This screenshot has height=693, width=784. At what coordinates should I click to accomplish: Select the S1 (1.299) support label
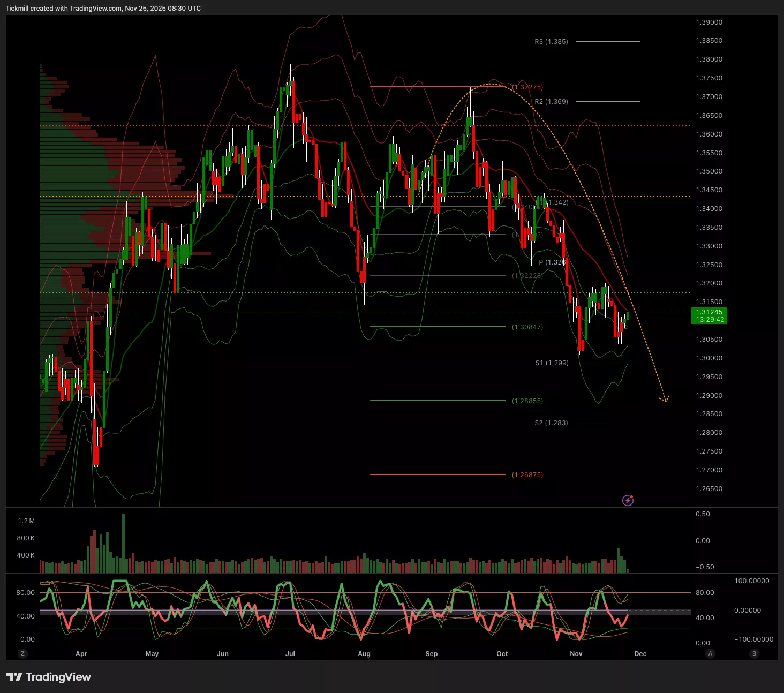[552, 363]
